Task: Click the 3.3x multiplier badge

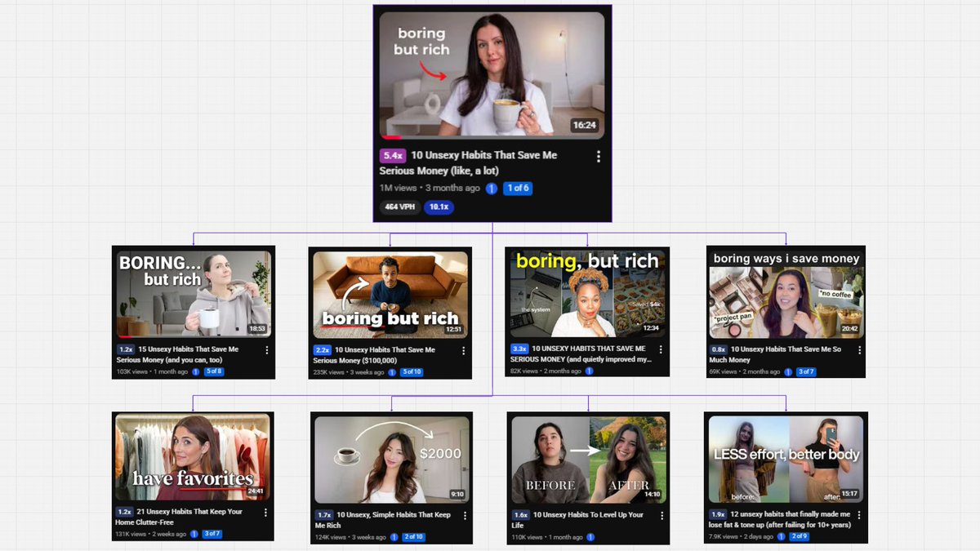Action: click(x=519, y=349)
